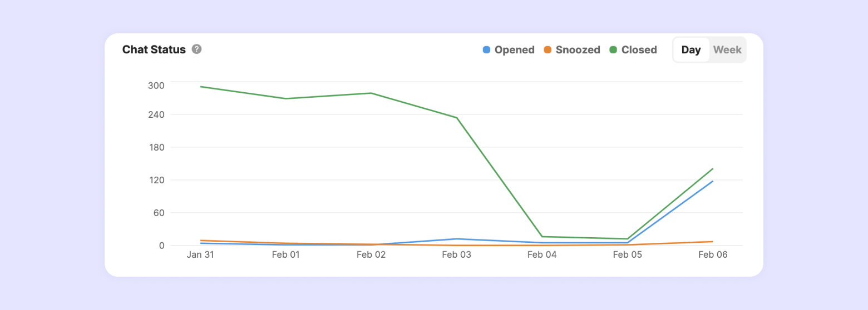The width and height of the screenshot is (868, 310).
Task: Click the Closed line endpoint at Feb 06
Action: click(713, 168)
